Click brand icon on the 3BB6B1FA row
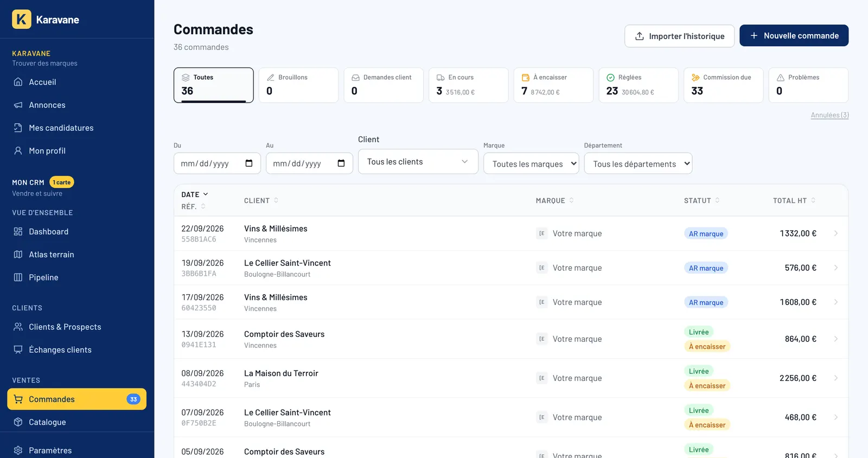The width and height of the screenshot is (868, 458). point(541,268)
